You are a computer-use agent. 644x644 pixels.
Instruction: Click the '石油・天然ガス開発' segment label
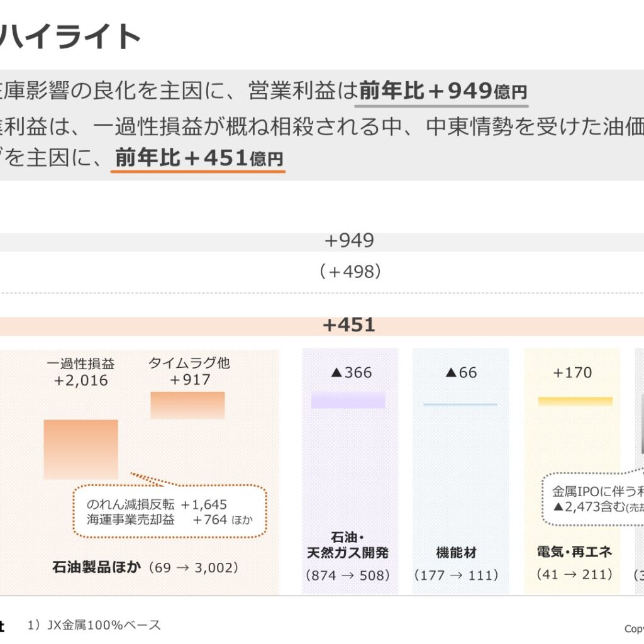(347, 545)
